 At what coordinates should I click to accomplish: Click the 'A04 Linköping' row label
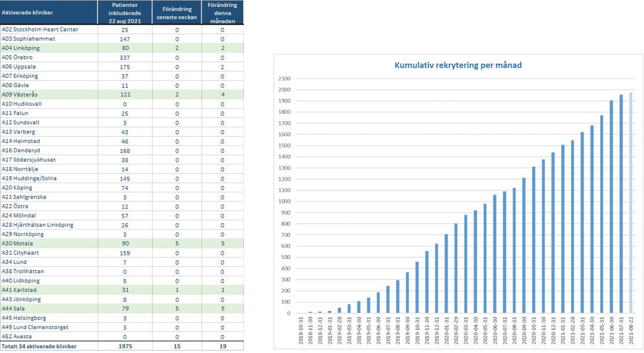pyautogui.click(x=20, y=48)
